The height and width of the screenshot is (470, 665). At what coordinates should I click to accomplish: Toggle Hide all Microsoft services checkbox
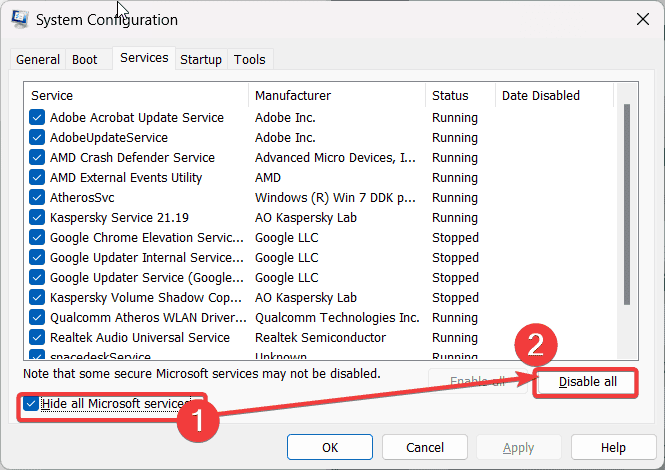click(x=31, y=403)
